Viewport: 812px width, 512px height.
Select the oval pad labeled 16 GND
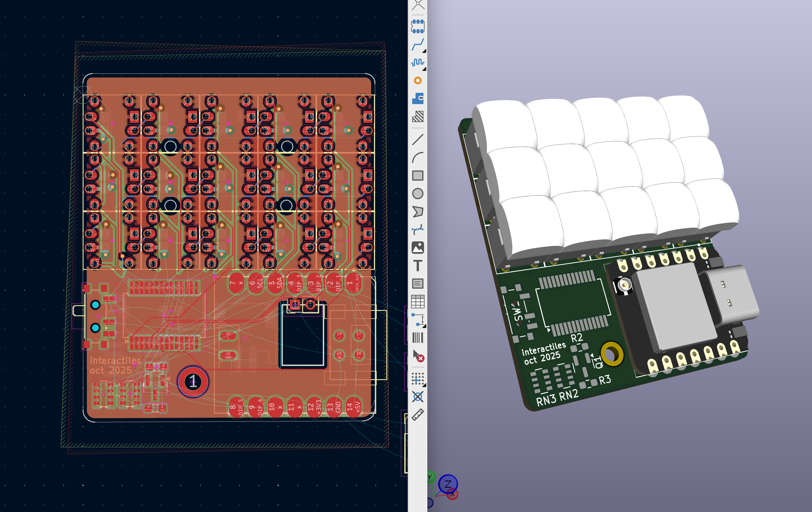point(228,355)
